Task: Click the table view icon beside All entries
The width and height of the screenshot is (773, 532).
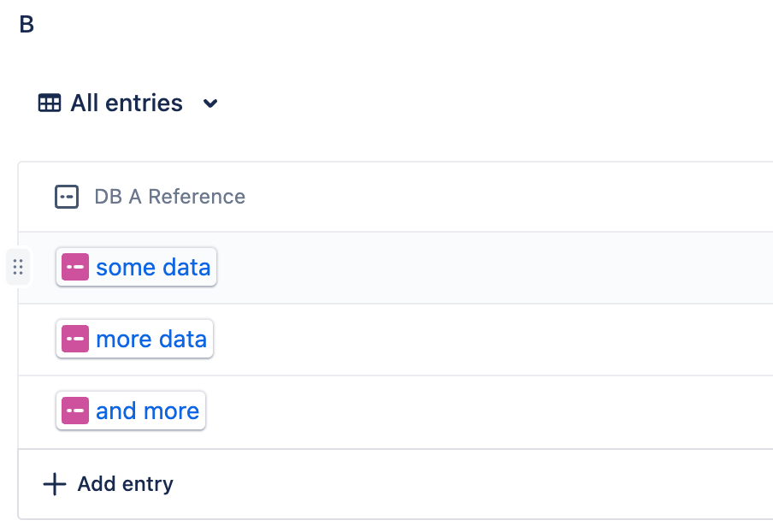Action: [50, 103]
